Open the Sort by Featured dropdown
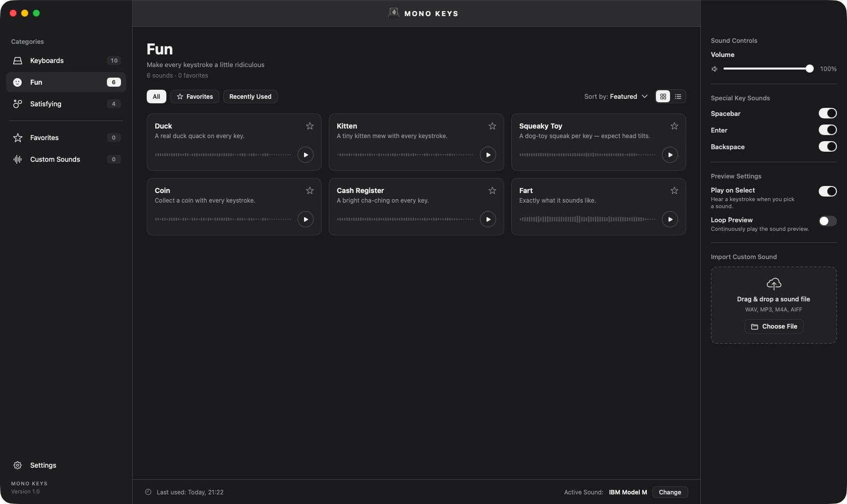 tap(616, 96)
